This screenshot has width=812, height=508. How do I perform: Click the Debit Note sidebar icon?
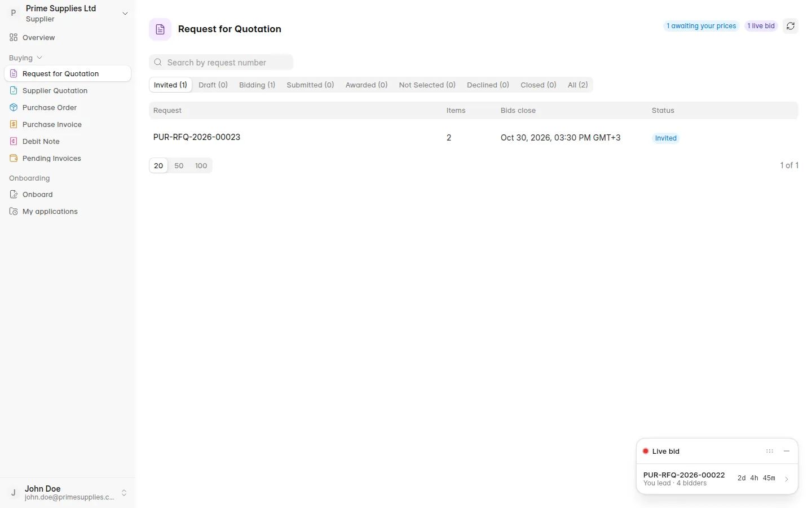14,141
